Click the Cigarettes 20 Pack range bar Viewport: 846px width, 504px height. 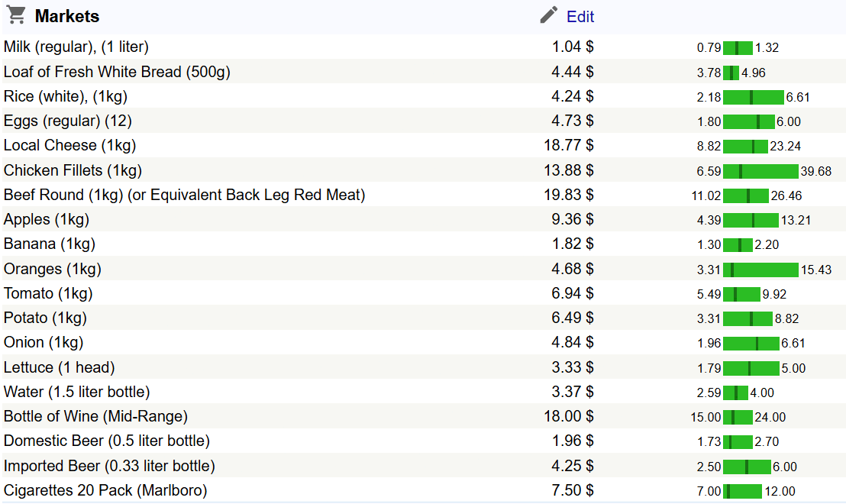pos(742,492)
